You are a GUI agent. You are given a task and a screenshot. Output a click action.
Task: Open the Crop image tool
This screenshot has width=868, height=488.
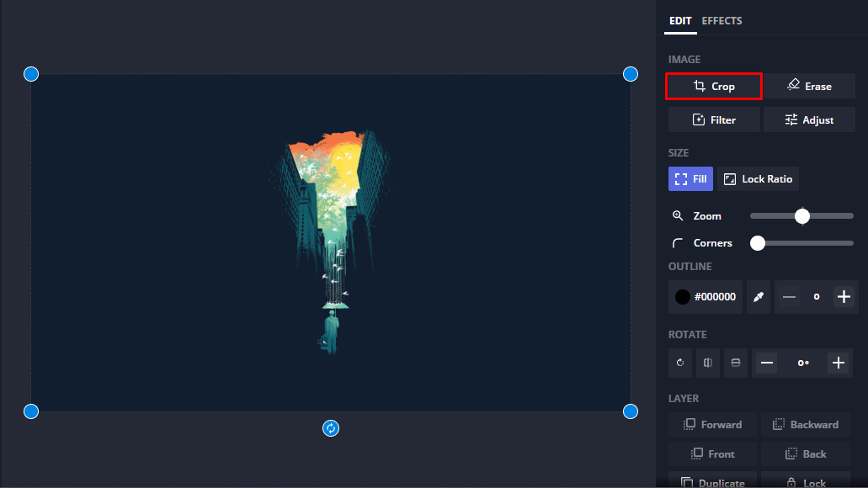[x=714, y=87]
